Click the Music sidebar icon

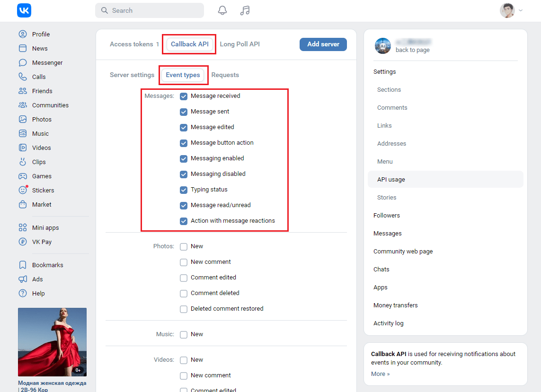pyautogui.click(x=23, y=133)
